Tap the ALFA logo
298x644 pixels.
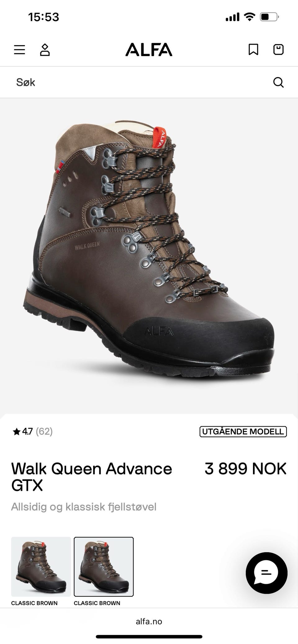pos(149,50)
